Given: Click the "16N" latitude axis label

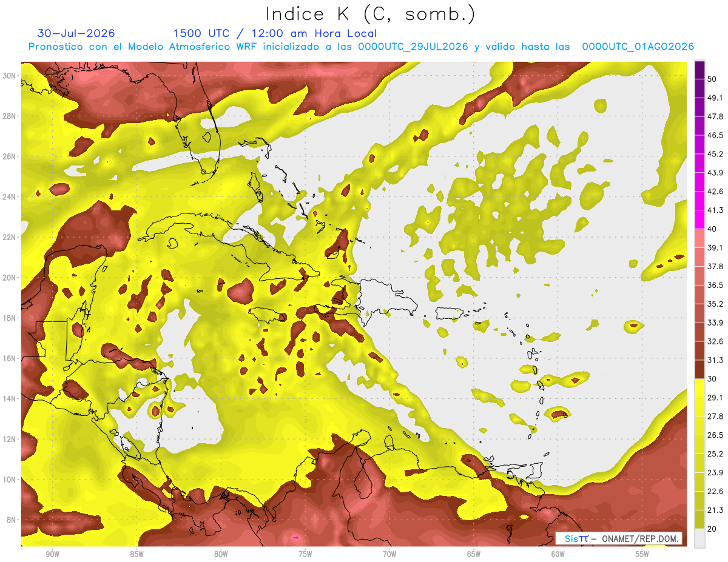Looking at the screenshot, I should pyautogui.click(x=9, y=358).
